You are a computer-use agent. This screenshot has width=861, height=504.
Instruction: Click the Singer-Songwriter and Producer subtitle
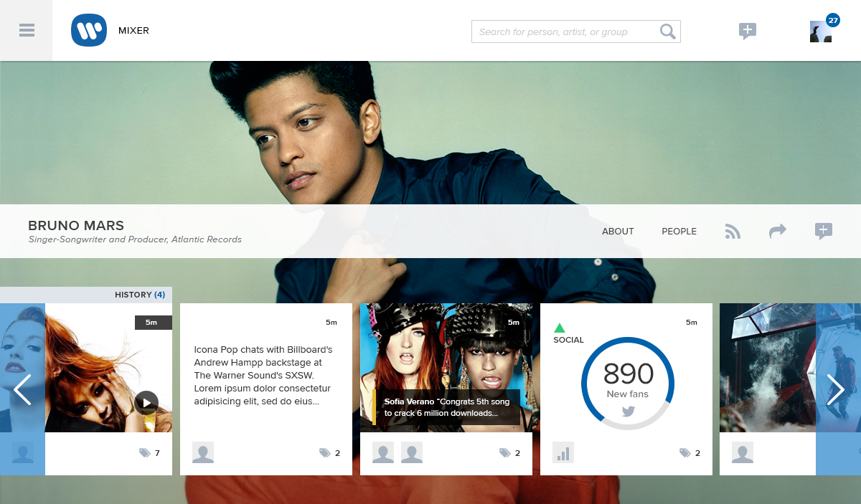(135, 239)
